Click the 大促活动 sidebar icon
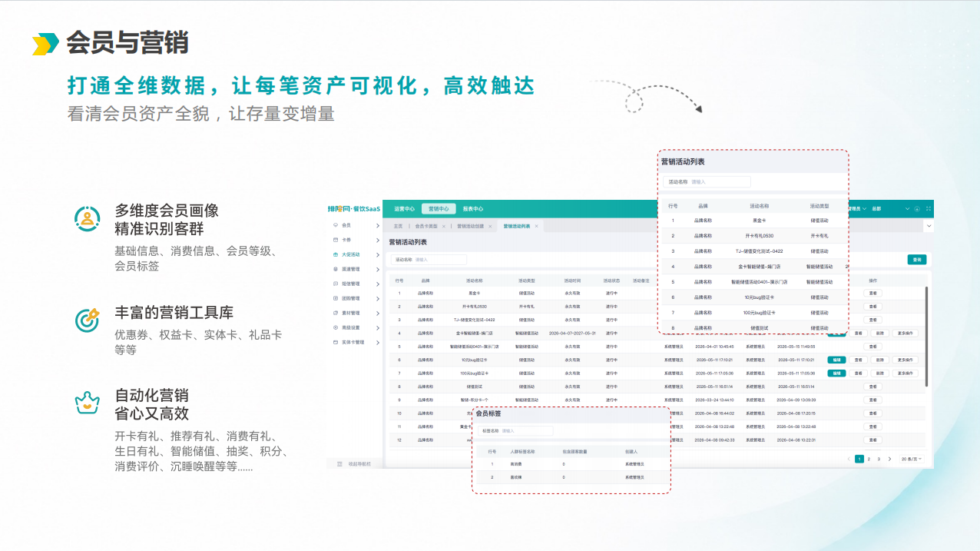980x551 pixels. [336, 254]
